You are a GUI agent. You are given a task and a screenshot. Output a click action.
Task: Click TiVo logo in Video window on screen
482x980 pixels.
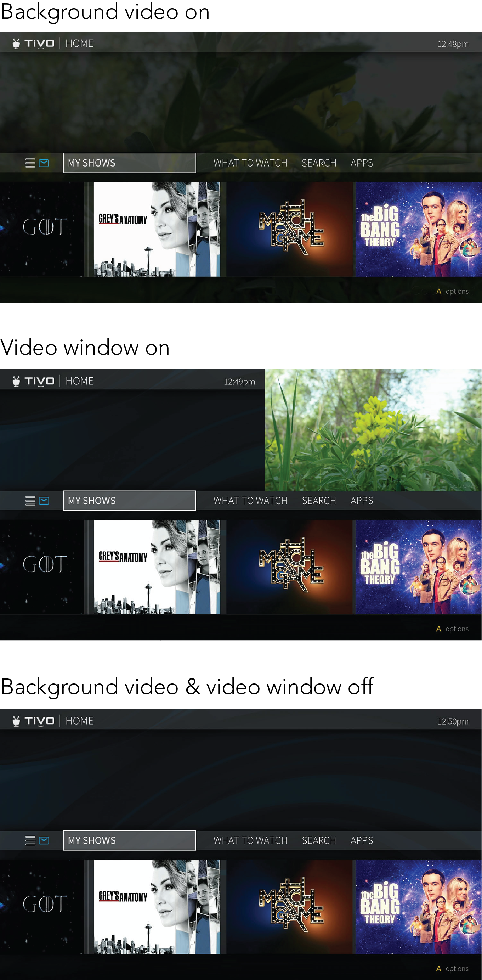(x=33, y=381)
